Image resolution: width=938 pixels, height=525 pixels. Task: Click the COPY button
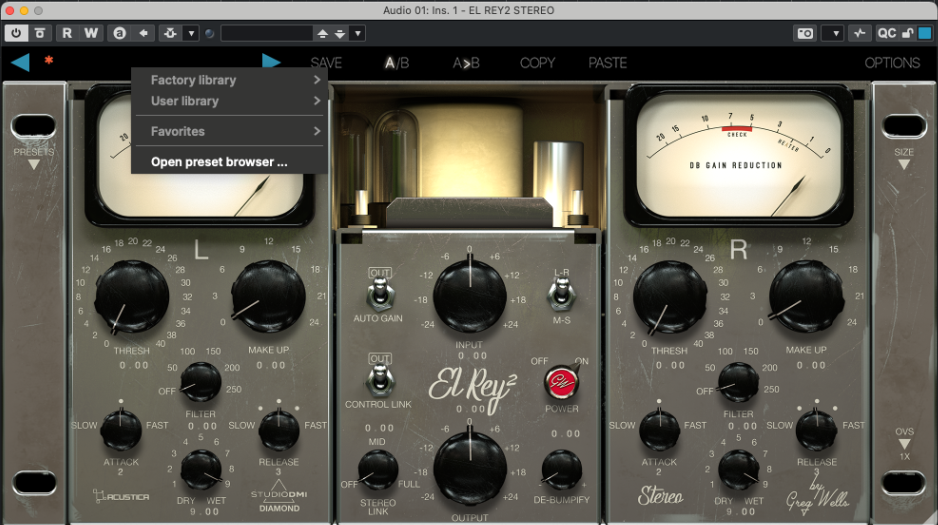coord(537,63)
